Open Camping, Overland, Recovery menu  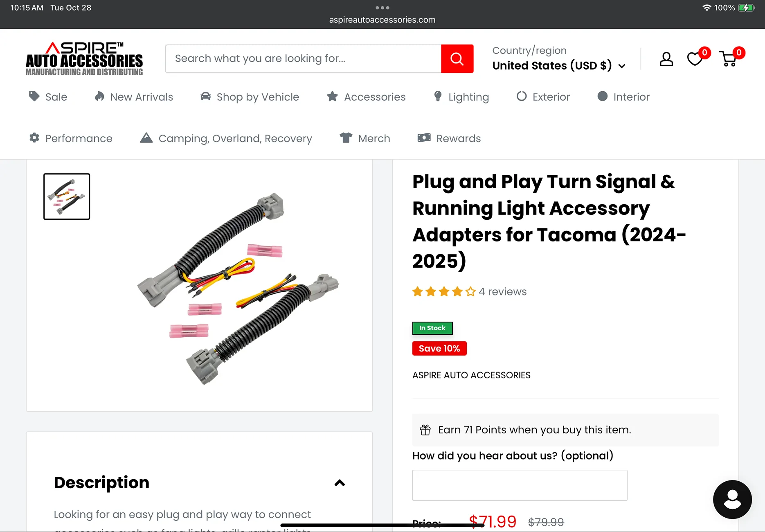(x=226, y=138)
